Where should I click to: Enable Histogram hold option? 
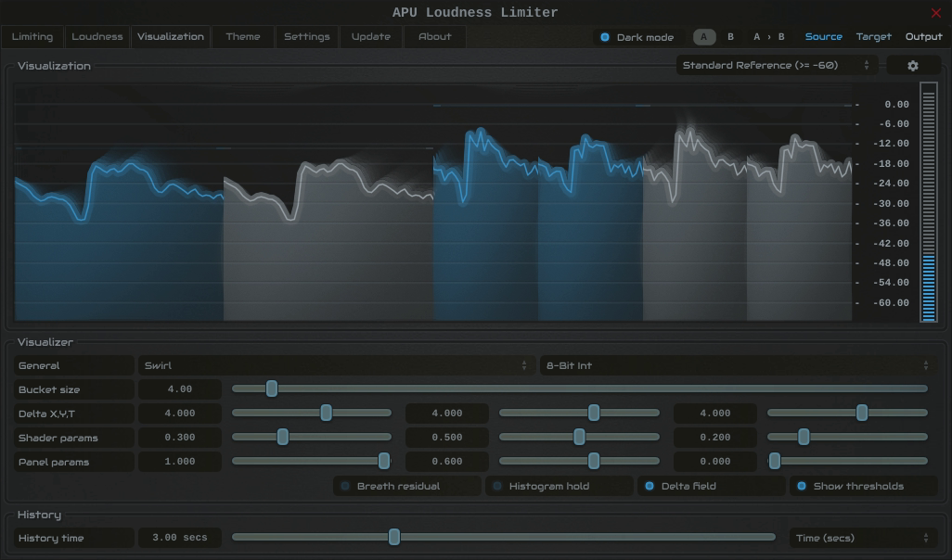[x=559, y=486]
